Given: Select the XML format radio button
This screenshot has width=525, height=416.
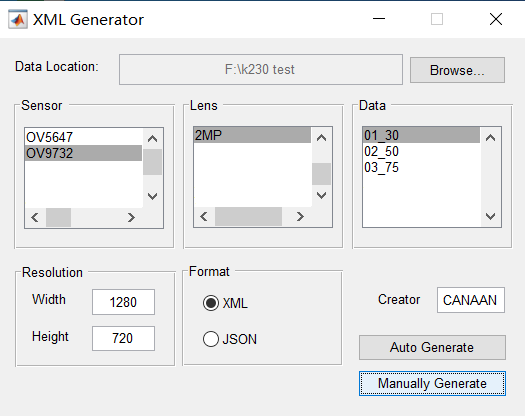Looking at the screenshot, I should (x=211, y=303).
